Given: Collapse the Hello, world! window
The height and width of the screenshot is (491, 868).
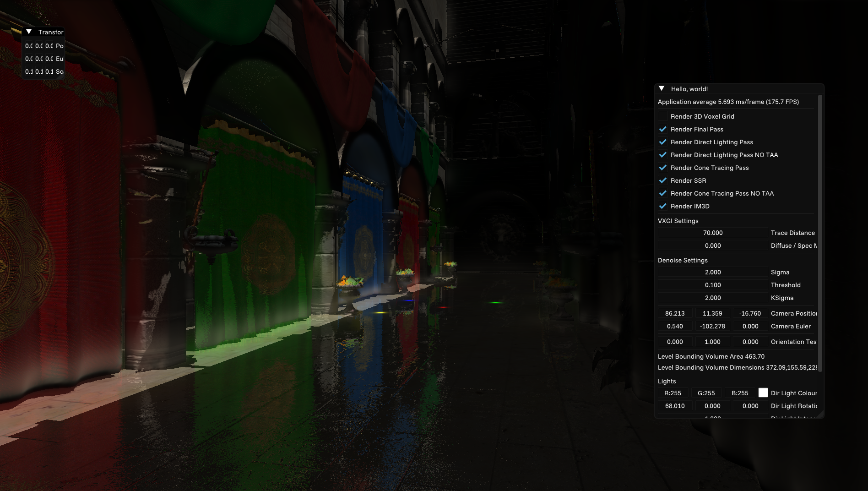Looking at the screenshot, I should (x=661, y=88).
